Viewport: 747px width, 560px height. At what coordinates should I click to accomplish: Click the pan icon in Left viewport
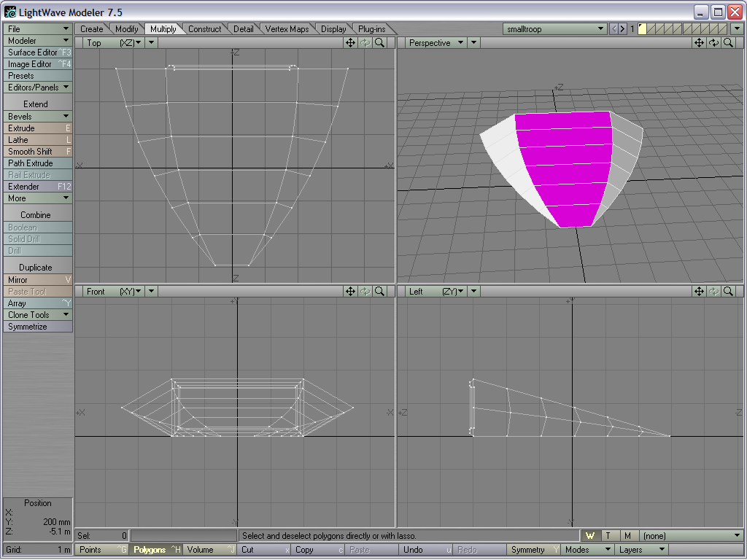pyautogui.click(x=699, y=292)
